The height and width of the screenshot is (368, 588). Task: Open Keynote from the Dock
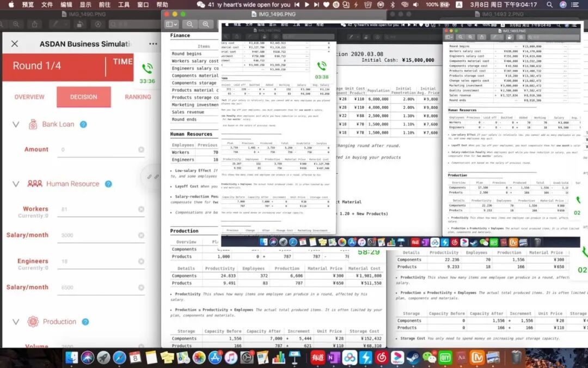point(295,357)
